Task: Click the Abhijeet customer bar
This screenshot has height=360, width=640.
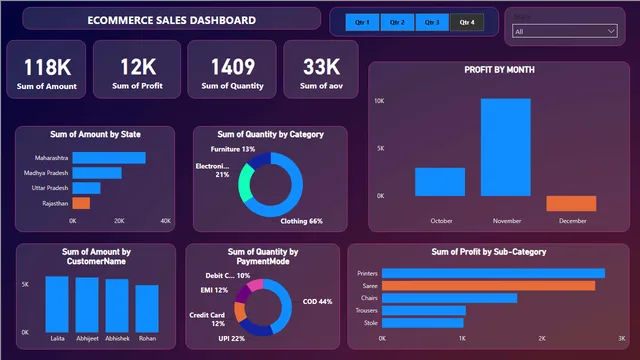Action: point(87,305)
